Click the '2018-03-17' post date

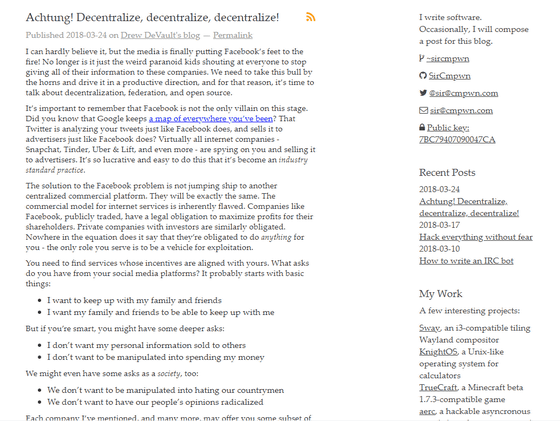[x=439, y=225]
